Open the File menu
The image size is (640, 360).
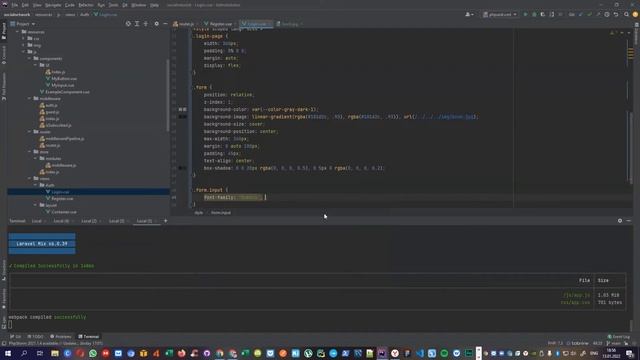click(x=15, y=5)
